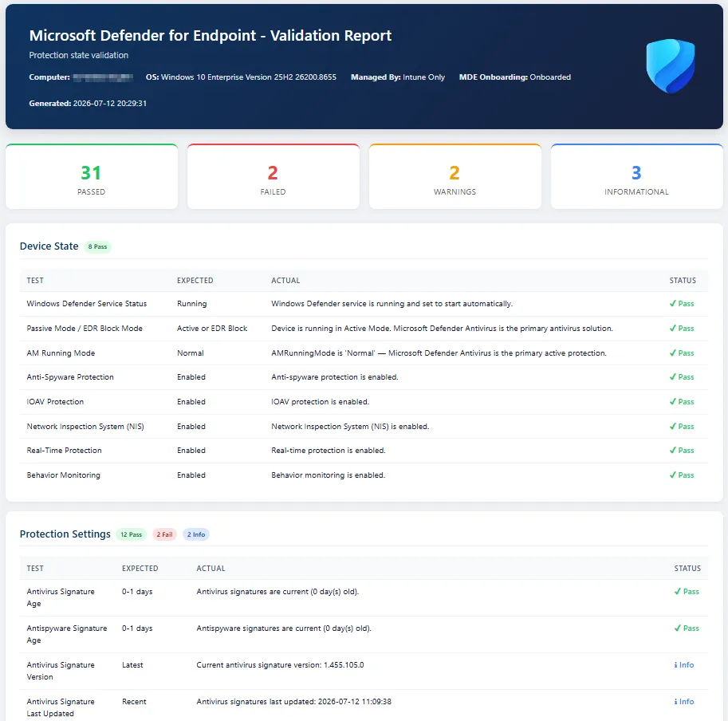Click 'IOAV Protection' test name

[55, 402]
